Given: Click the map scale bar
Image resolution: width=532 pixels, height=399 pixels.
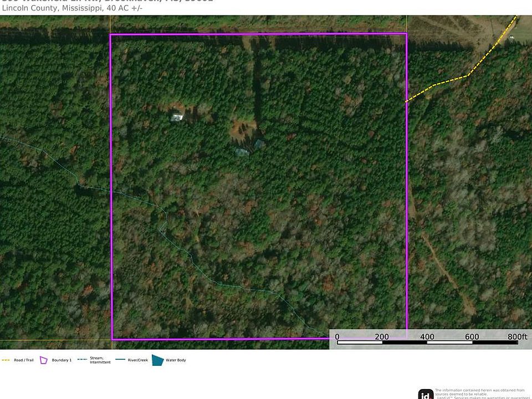Looking at the screenshot, I should 427,343.
